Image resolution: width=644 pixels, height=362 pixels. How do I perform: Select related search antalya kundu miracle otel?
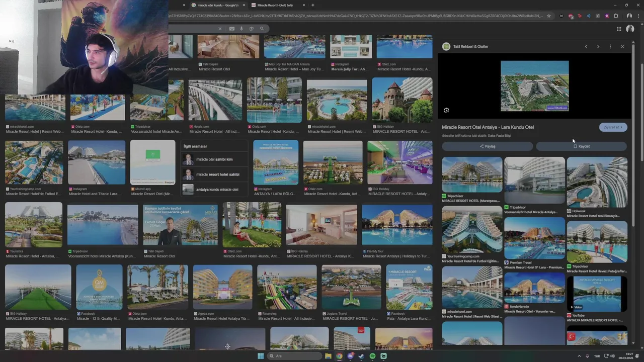point(214,190)
